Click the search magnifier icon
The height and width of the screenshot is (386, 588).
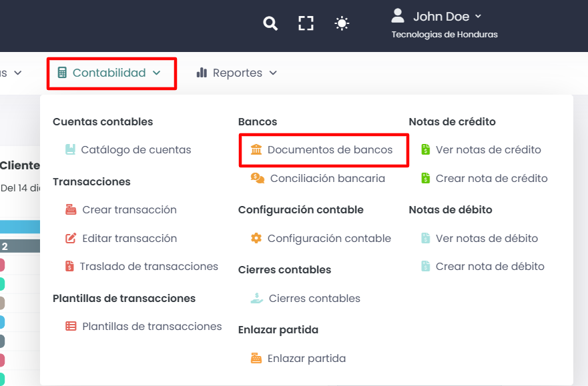(270, 23)
